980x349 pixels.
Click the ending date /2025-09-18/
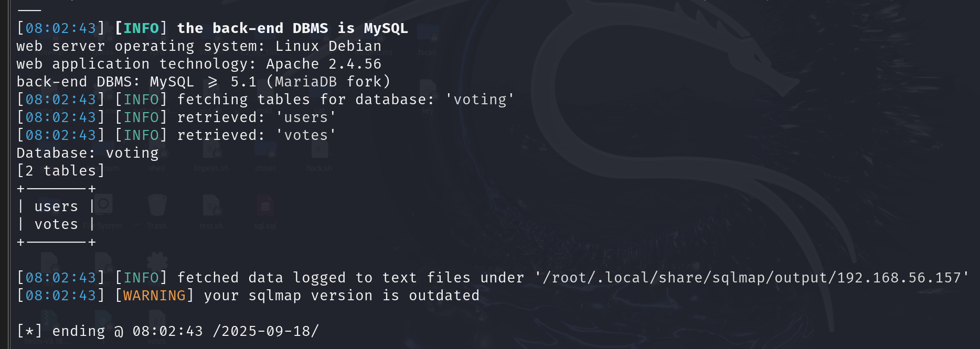pyautogui.click(x=265, y=331)
